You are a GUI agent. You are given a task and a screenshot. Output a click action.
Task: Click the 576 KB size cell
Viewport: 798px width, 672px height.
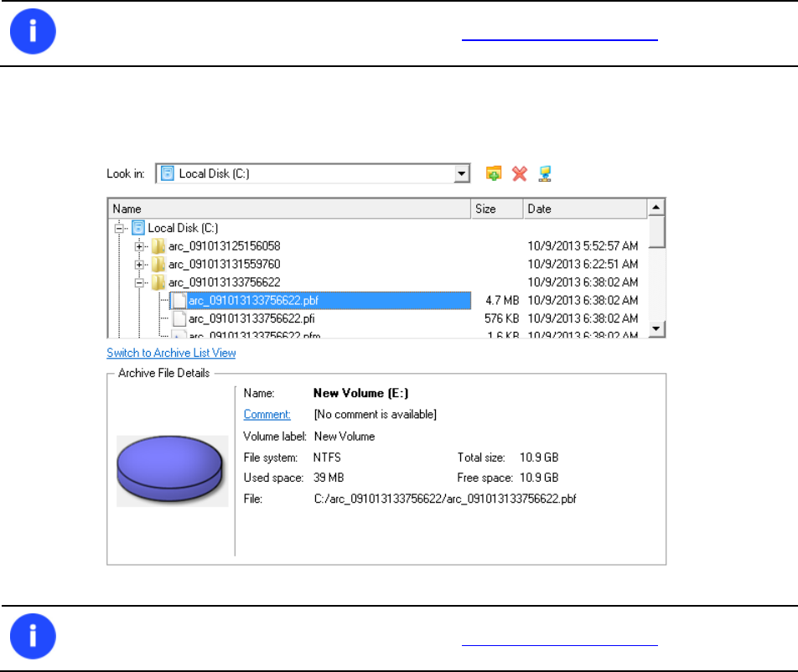click(501, 318)
